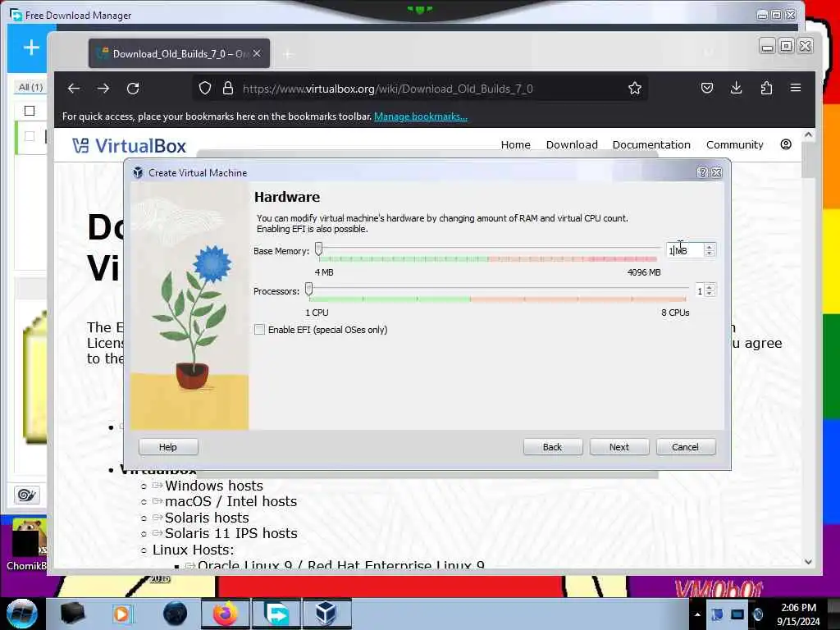This screenshot has width=840, height=630.
Task: Click the Back button in the wizard
Action: coord(553,447)
